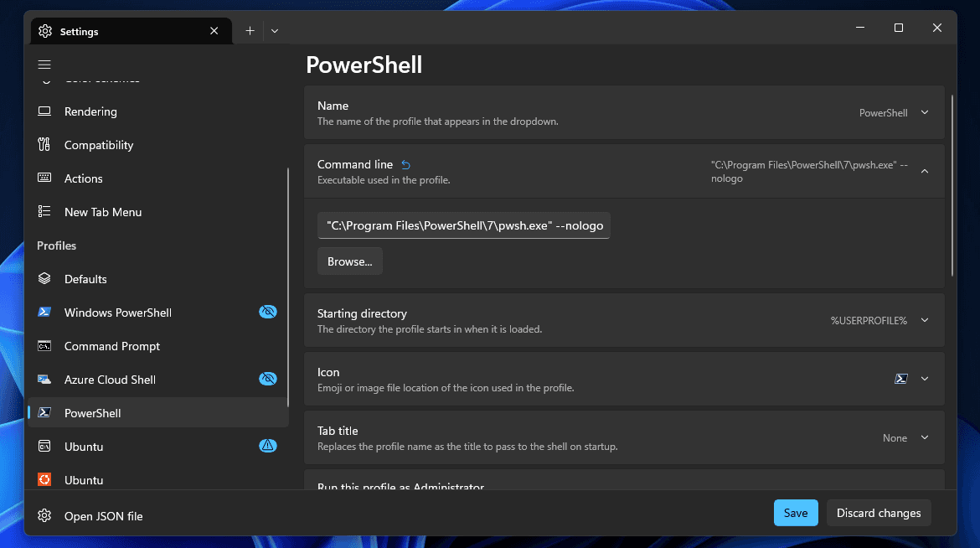
Task: Click the PowerShell icon preview in Icon row
Action: [x=900, y=379]
